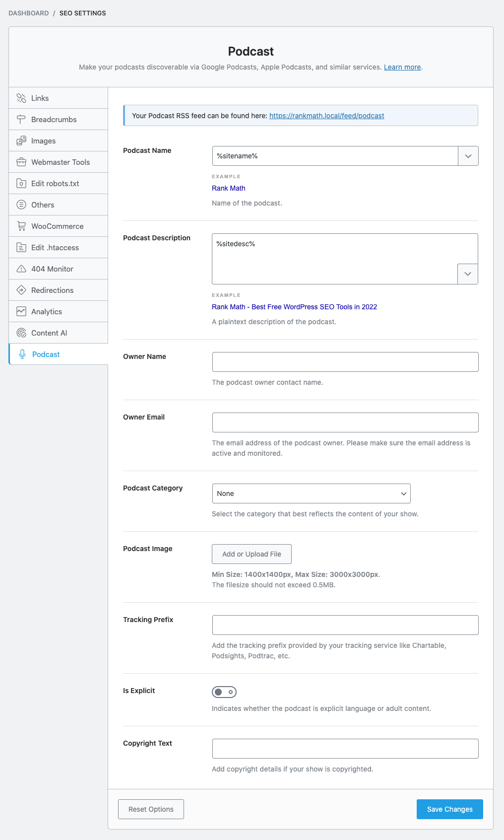Expand Podcast Name variable dropdown
This screenshot has height=840, width=504.
click(468, 156)
